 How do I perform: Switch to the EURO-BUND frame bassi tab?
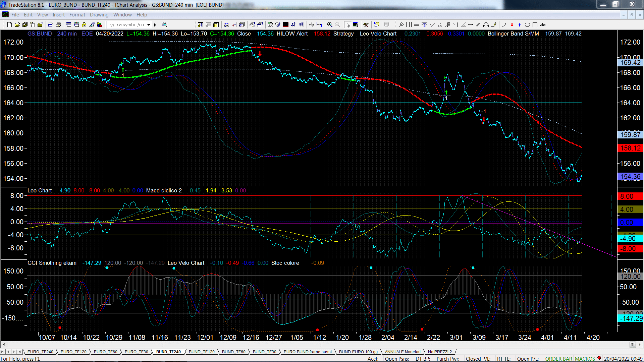[x=308, y=352]
